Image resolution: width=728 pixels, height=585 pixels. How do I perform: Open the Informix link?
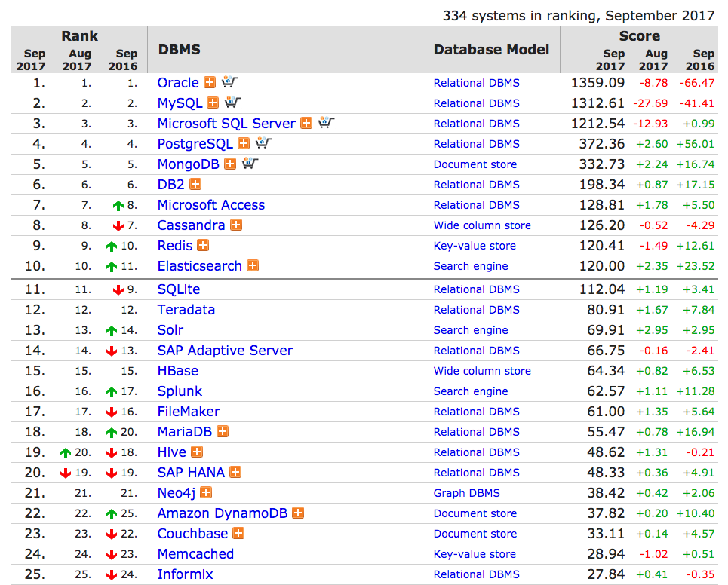click(x=185, y=574)
